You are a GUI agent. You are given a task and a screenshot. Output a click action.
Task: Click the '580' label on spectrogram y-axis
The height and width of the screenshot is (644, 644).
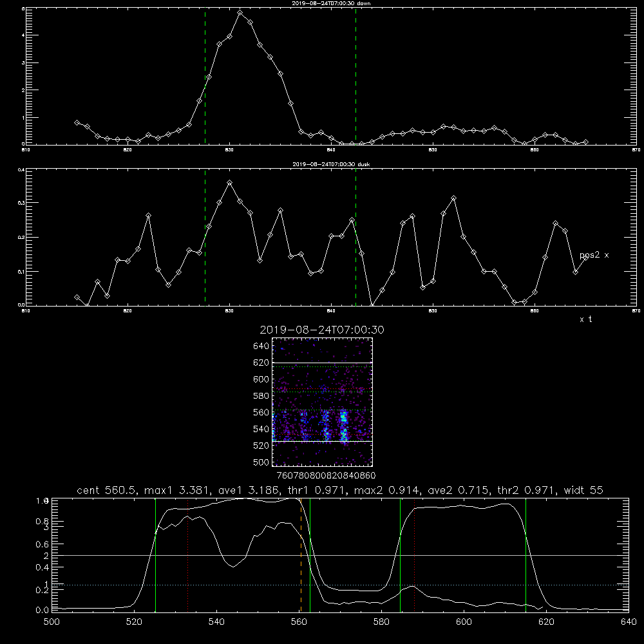(x=261, y=396)
